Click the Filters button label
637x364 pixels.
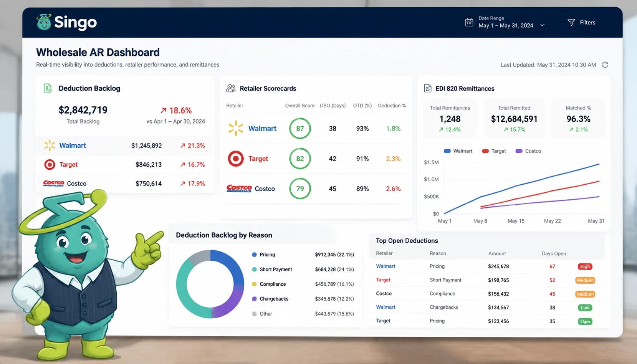tap(587, 23)
